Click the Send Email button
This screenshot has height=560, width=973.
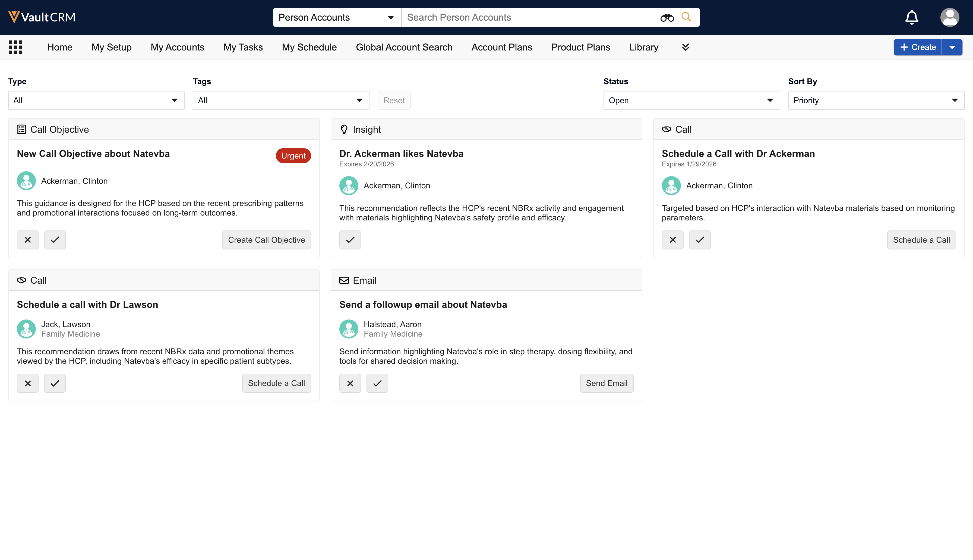click(606, 384)
